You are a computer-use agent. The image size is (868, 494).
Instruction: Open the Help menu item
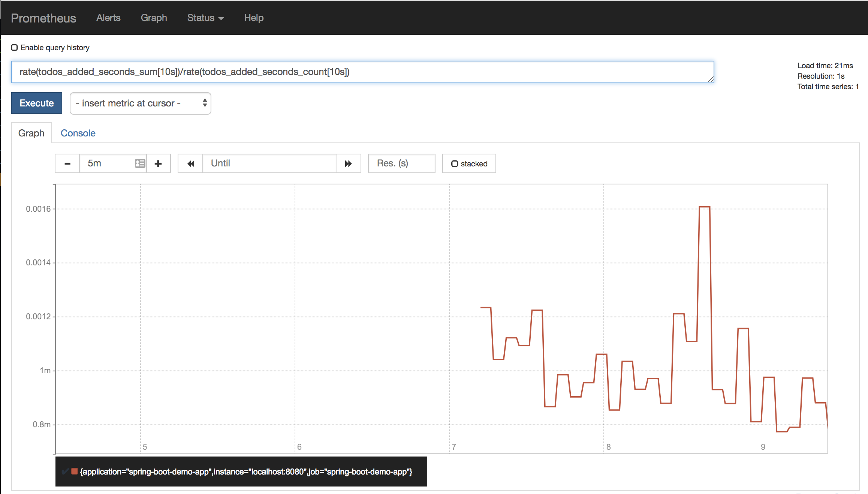pyautogui.click(x=253, y=17)
